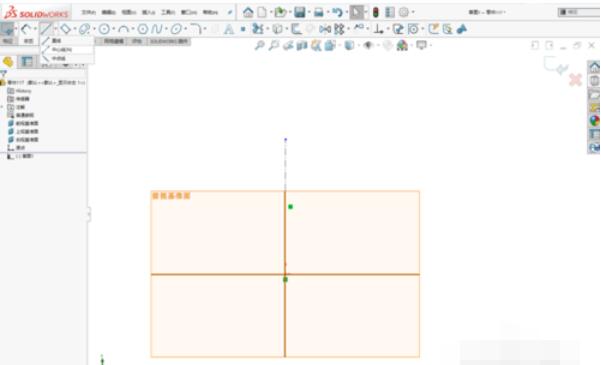
Task: Open the Edit (编辑) menu
Action: [x=109, y=12]
